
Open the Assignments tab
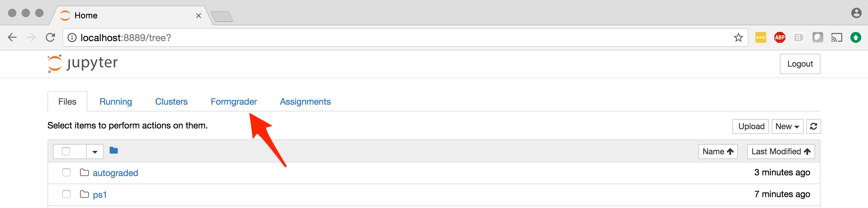[x=305, y=102]
